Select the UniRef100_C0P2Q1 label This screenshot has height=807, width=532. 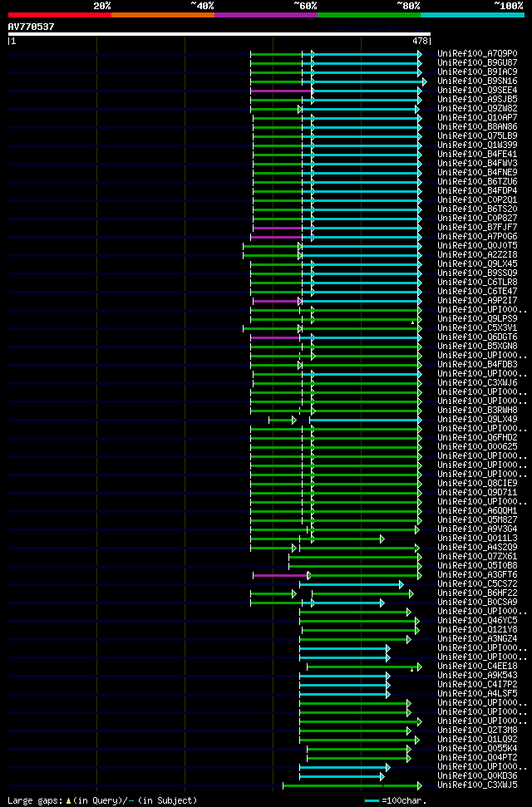click(x=477, y=199)
